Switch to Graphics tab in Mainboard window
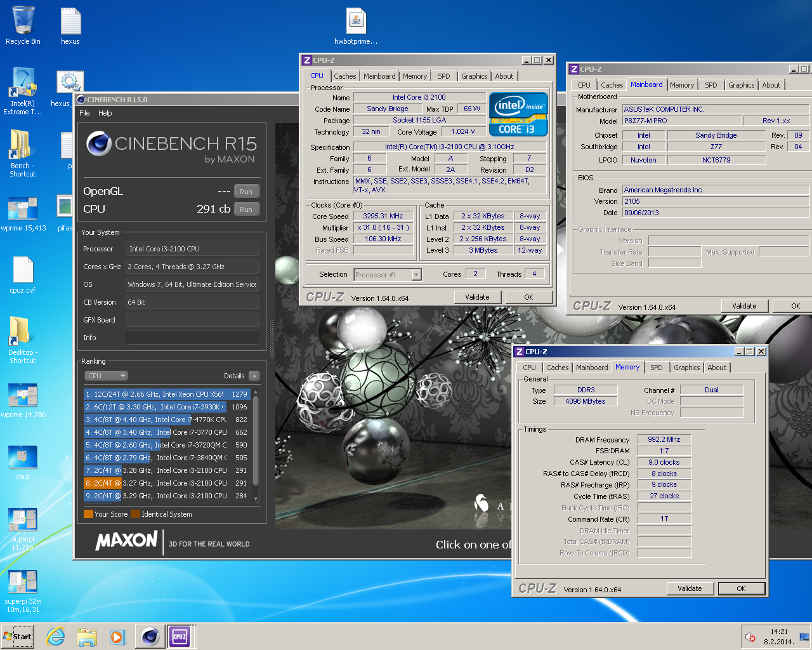The height and width of the screenshot is (650, 812). pos(742,85)
